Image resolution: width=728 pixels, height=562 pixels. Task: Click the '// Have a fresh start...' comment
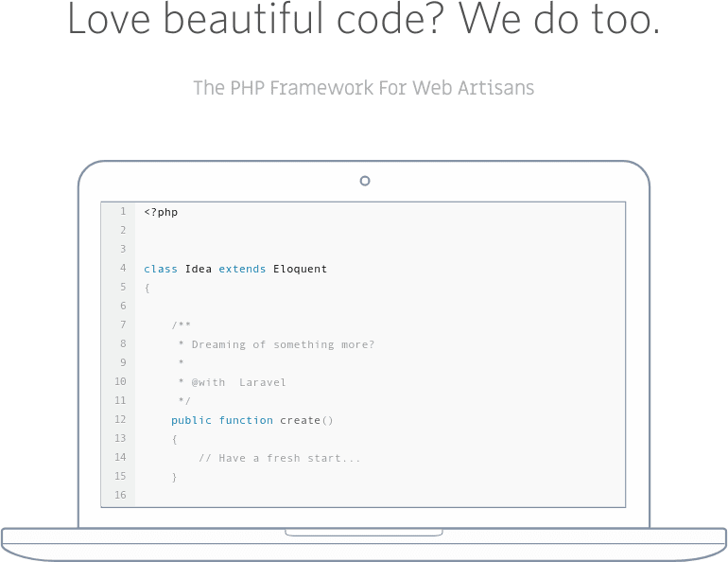[x=280, y=459]
